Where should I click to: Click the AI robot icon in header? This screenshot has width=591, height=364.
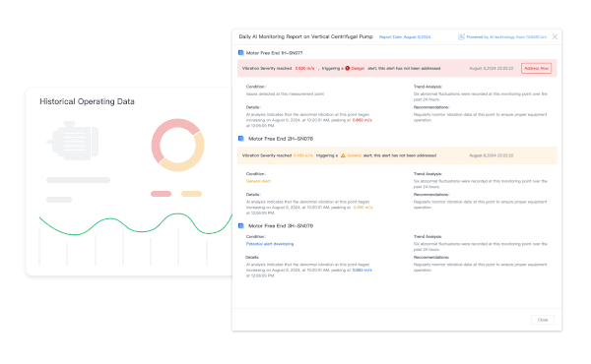click(x=461, y=36)
